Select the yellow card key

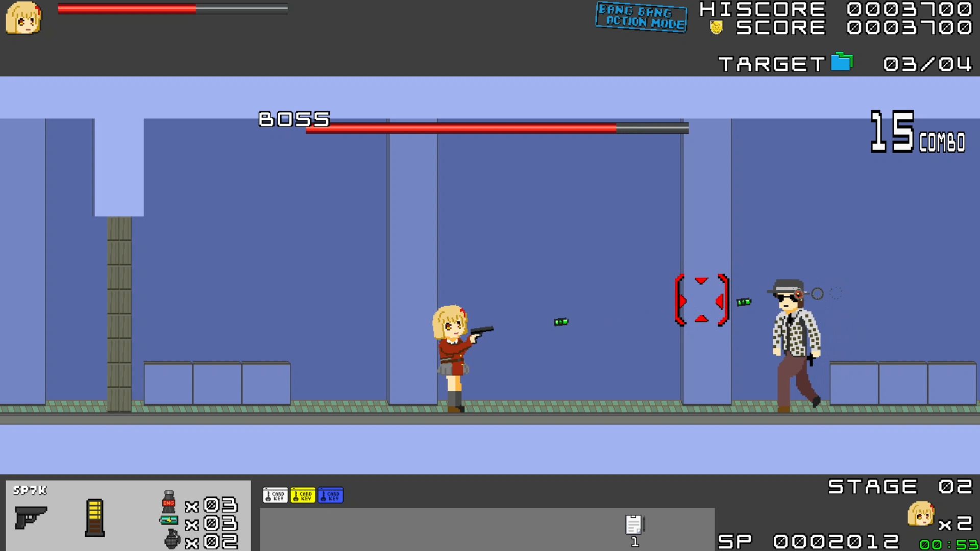click(303, 495)
